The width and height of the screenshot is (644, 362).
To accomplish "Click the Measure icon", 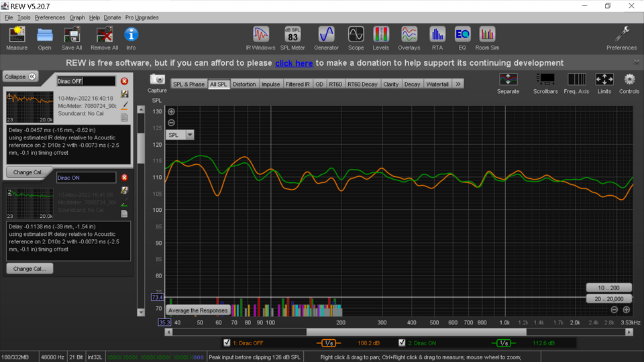I will coord(17,38).
